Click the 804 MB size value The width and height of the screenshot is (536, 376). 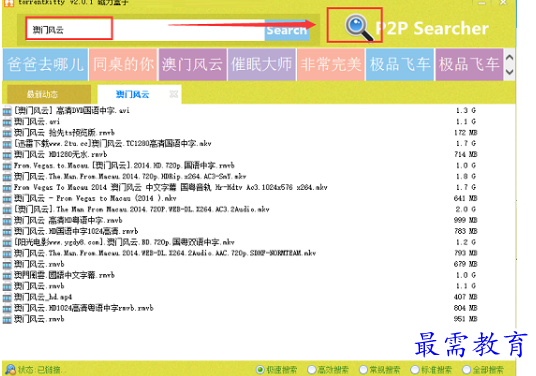[466, 308]
